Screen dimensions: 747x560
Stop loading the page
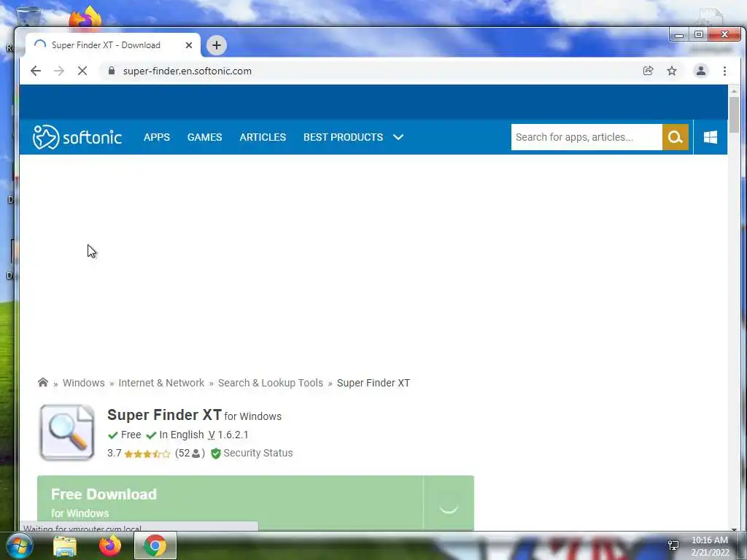(x=82, y=71)
